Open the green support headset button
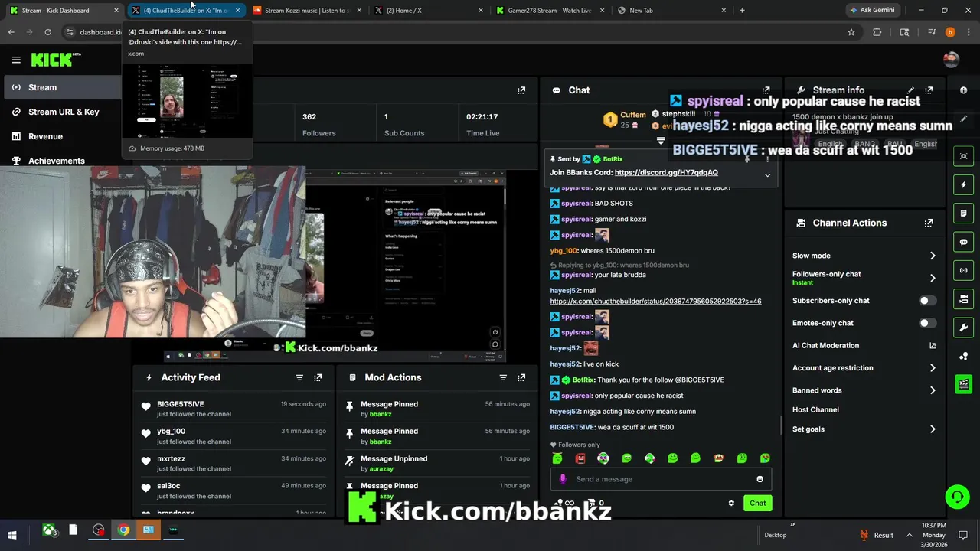 [x=957, y=497]
